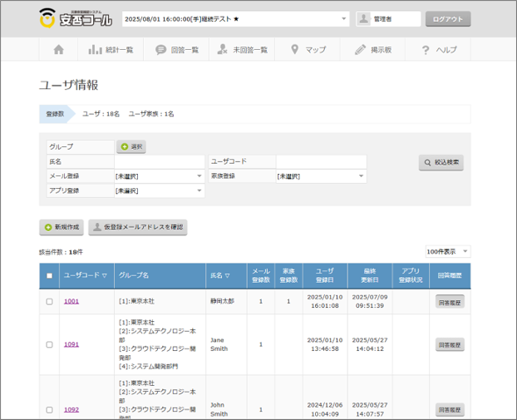Open 統計一覧 statistics list
The height and width of the screenshot is (420, 517).
pos(111,50)
